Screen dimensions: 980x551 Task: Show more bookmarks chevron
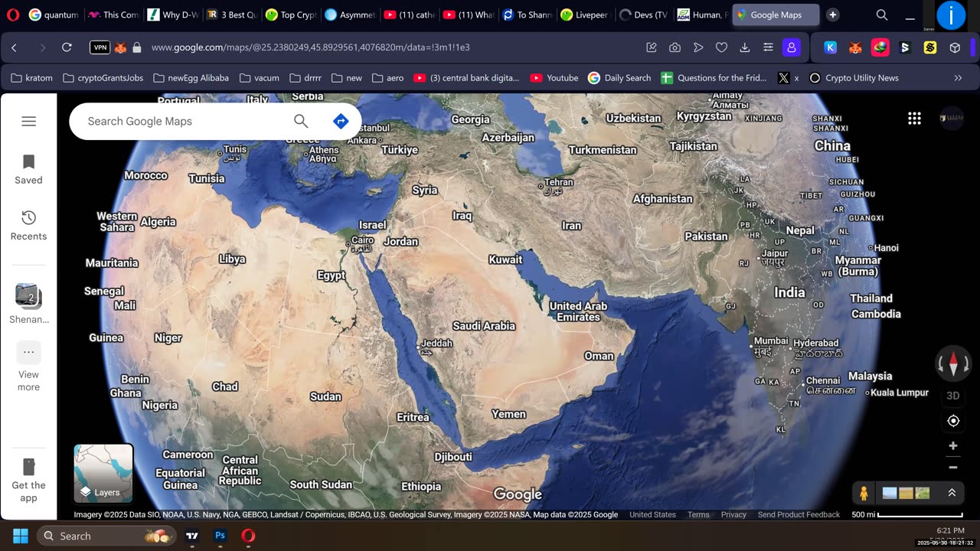(x=958, y=77)
